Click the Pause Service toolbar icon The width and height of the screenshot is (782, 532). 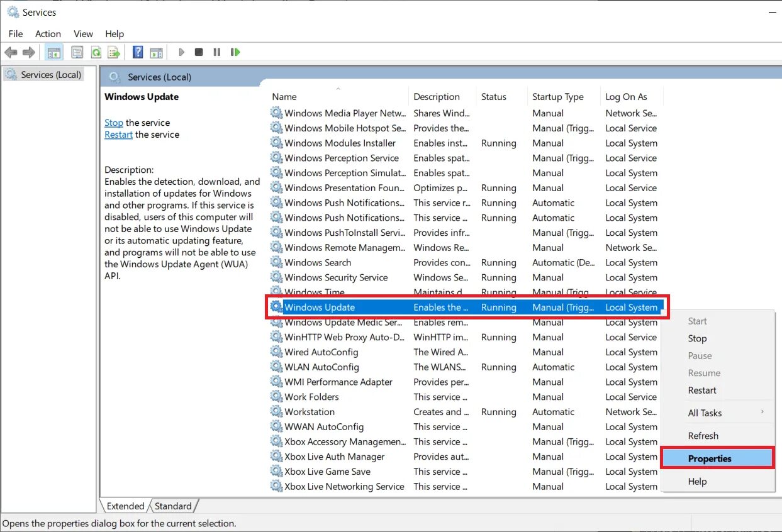(x=217, y=52)
